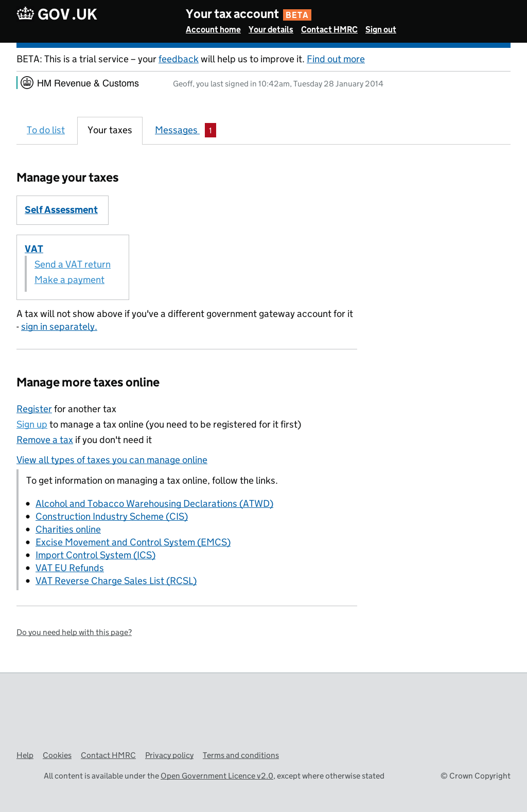527x812 pixels.
Task: Expand Do you need help with this page
Action: [x=74, y=632]
